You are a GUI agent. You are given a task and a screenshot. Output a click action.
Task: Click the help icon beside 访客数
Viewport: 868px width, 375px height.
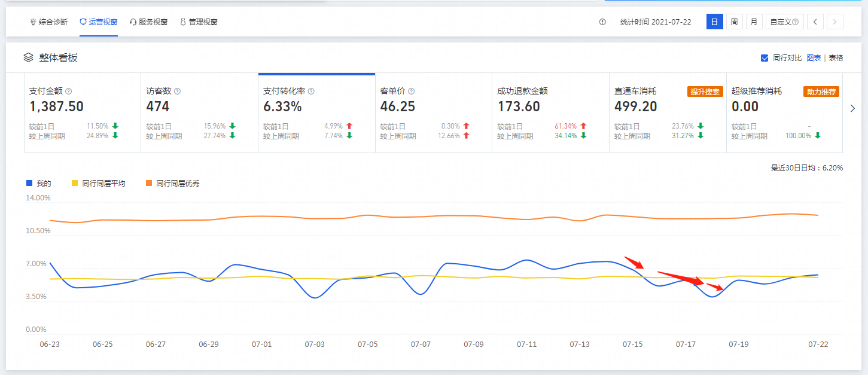178,92
